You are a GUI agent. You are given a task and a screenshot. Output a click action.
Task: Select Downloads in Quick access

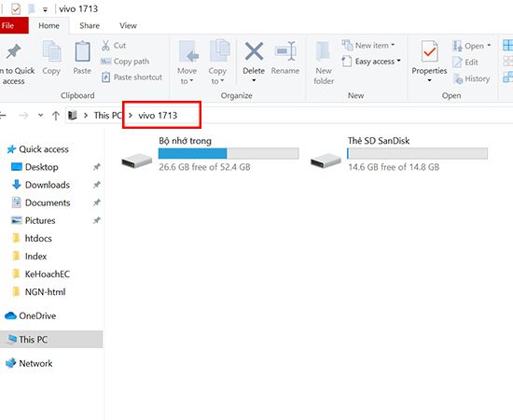48,185
